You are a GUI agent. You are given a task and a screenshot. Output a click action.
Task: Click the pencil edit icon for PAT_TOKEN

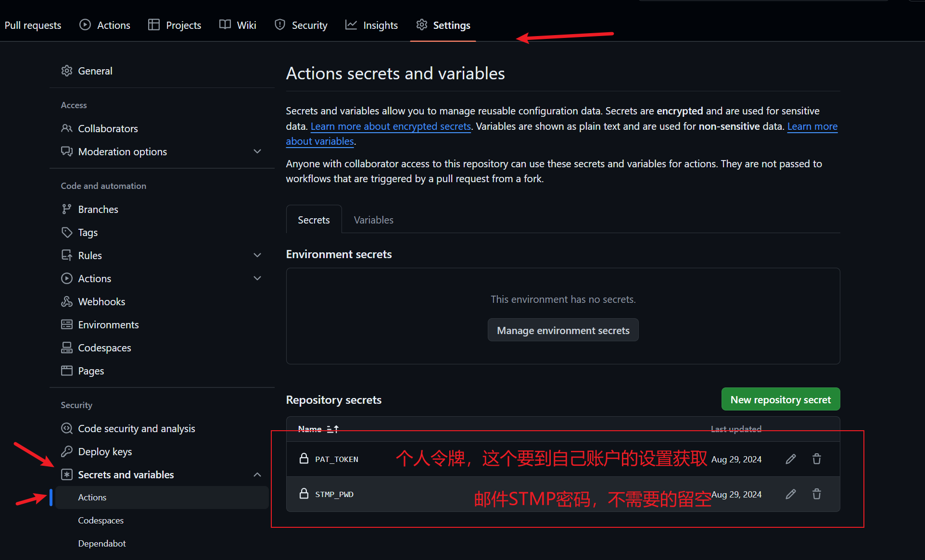click(x=790, y=459)
